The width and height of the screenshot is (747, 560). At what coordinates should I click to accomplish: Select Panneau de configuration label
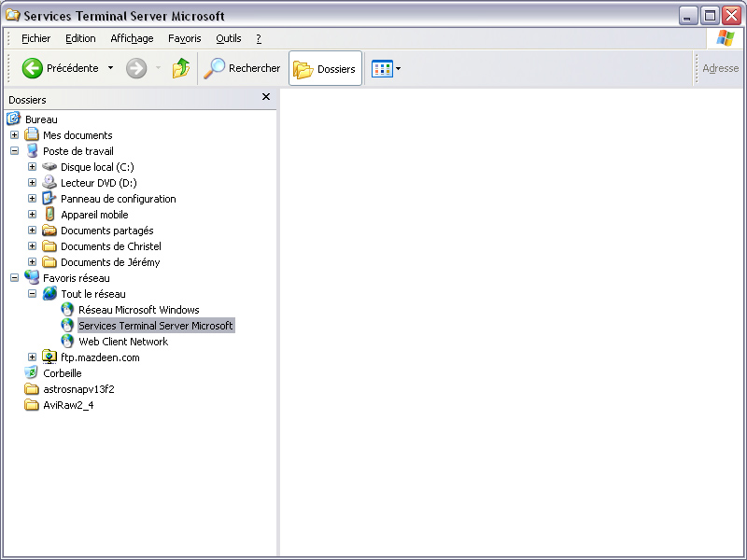coord(119,199)
